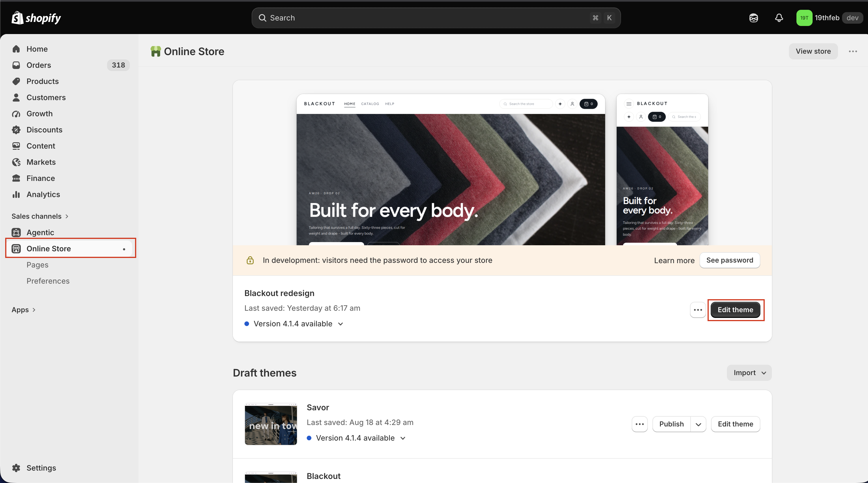The width and height of the screenshot is (868, 483).
Task: Open Preferences under Online Store
Action: (48, 281)
